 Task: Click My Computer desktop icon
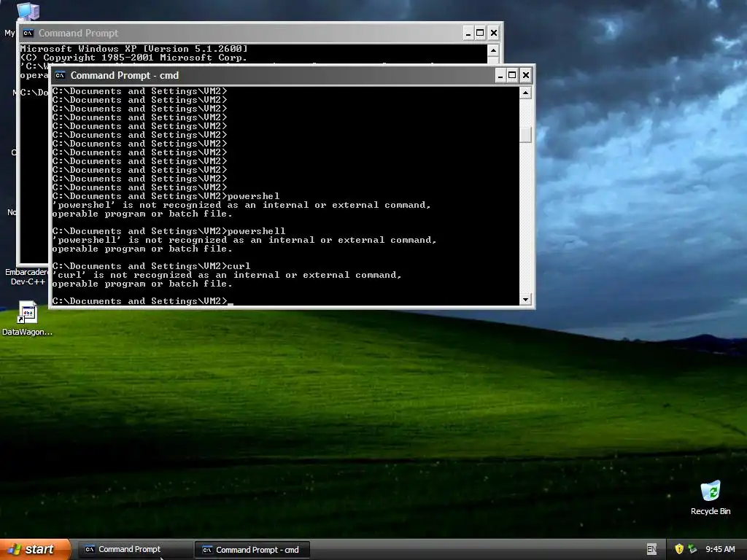pos(28,12)
